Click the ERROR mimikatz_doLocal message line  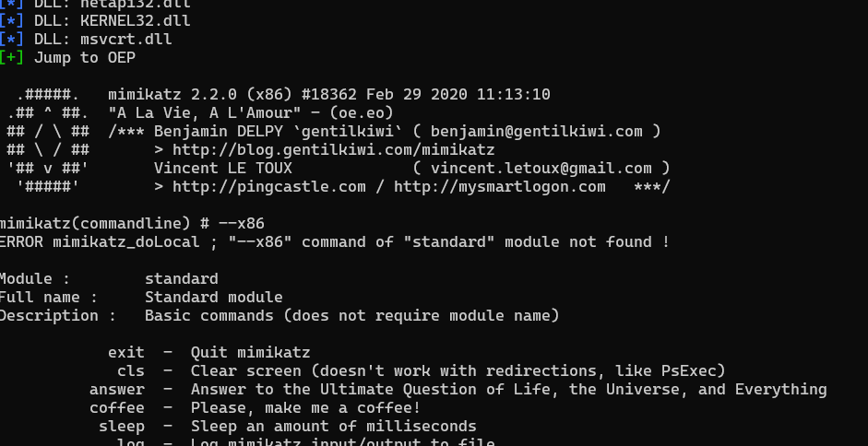[332, 241]
